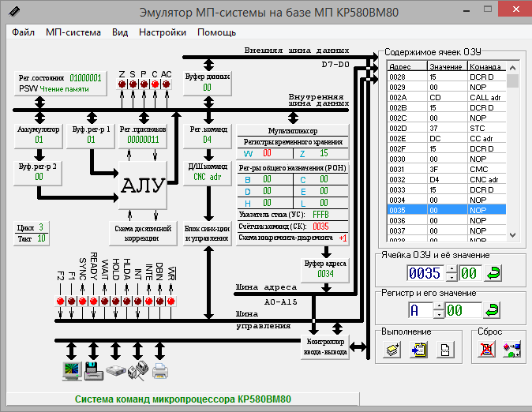Click the WAIT signal lamp
This screenshot has height=412, width=532.
point(104,301)
